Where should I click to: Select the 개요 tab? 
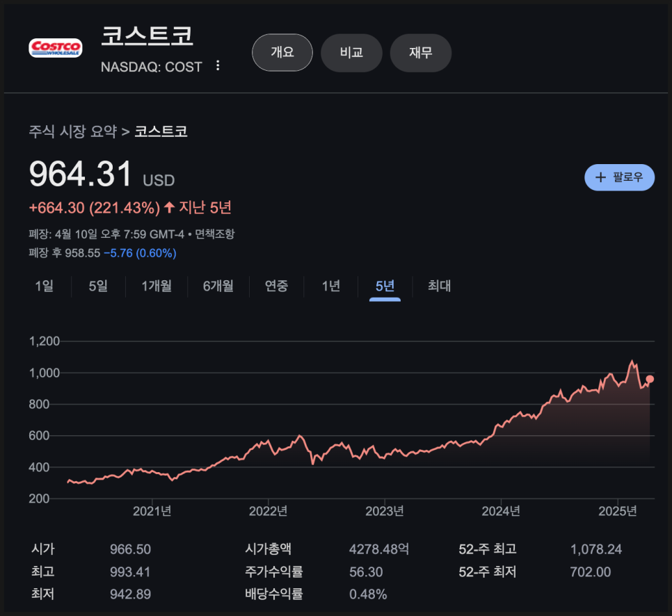pos(282,52)
